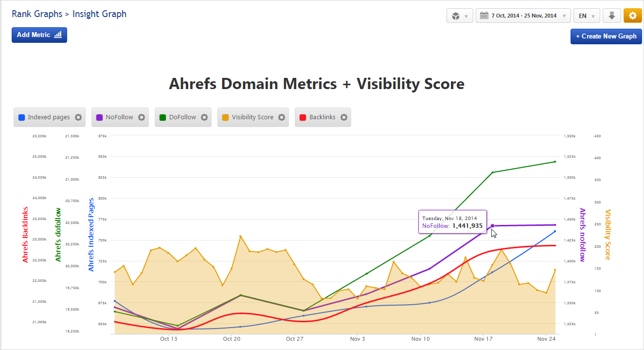Toggle the NoFollow series legend
The width and height of the screenshot is (644, 350).
click(120, 117)
